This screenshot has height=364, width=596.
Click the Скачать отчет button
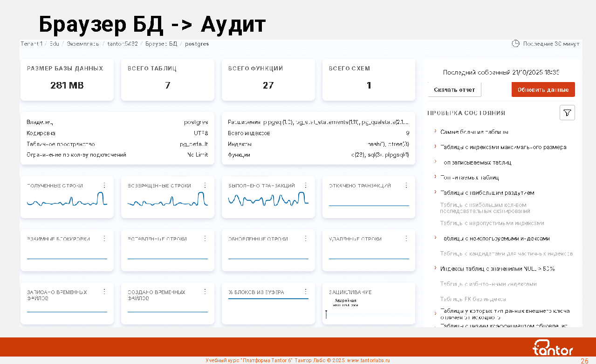pyautogui.click(x=454, y=89)
